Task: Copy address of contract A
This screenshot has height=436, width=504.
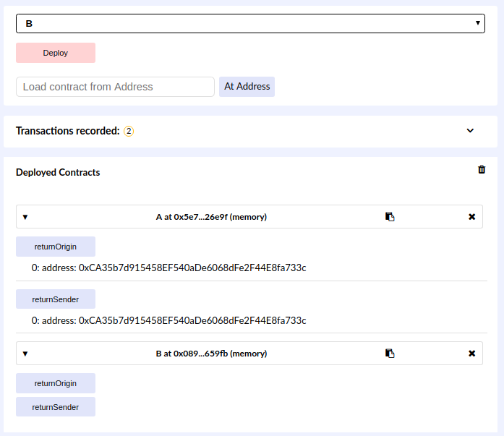Action: 390,217
